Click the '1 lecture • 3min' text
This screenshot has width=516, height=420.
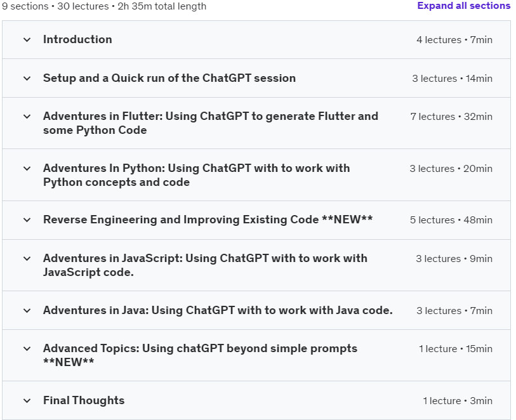458,401
